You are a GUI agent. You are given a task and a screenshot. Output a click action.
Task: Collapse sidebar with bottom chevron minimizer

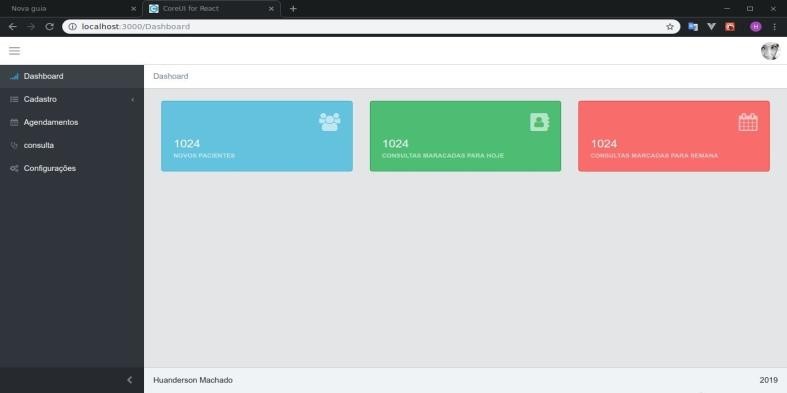129,380
